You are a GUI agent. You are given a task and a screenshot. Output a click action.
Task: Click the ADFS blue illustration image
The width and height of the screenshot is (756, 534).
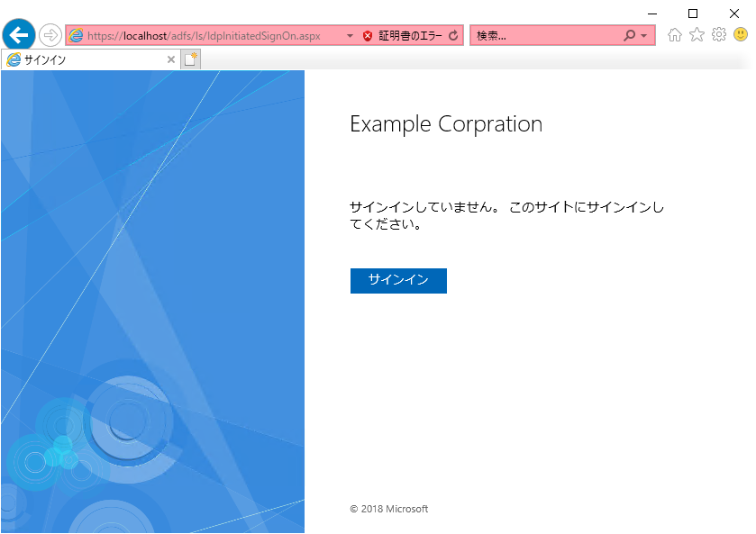coord(152,302)
